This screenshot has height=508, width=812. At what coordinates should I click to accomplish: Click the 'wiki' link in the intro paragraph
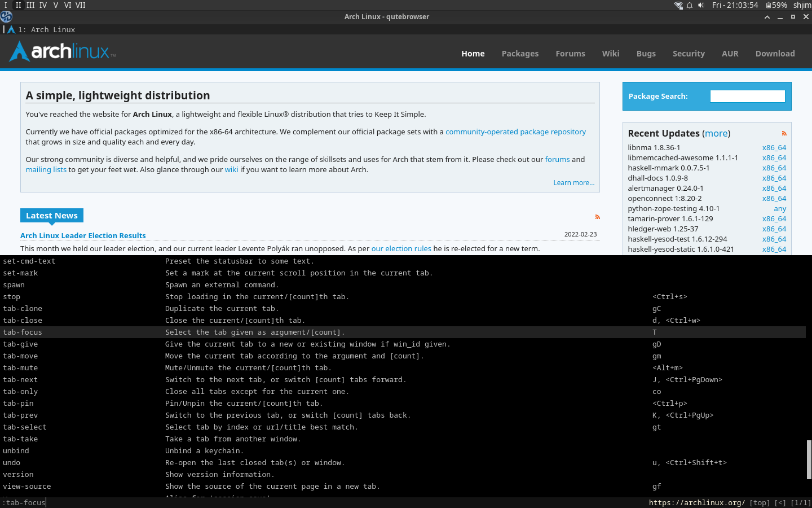(231, 169)
